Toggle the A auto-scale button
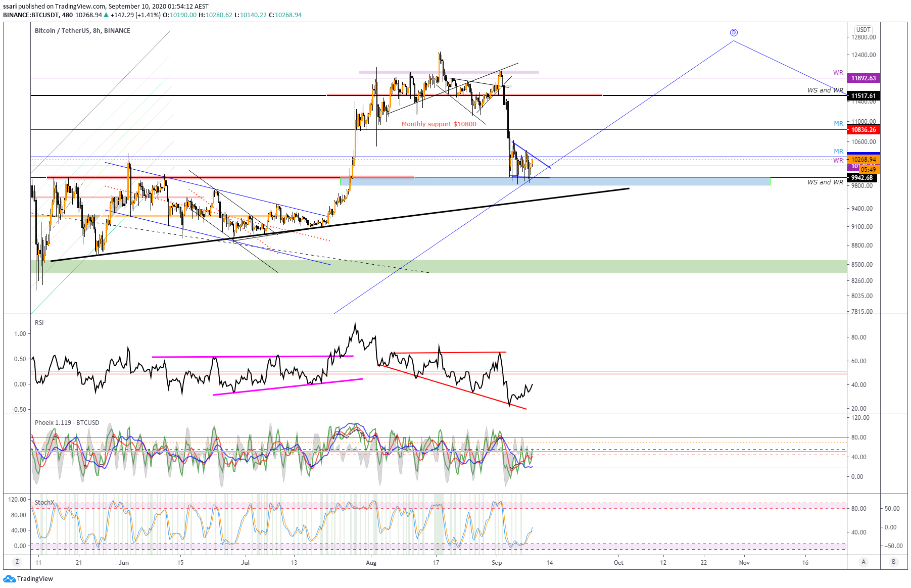Image resolution: width=911 pixels, height=588 pixels. [864, 562]
